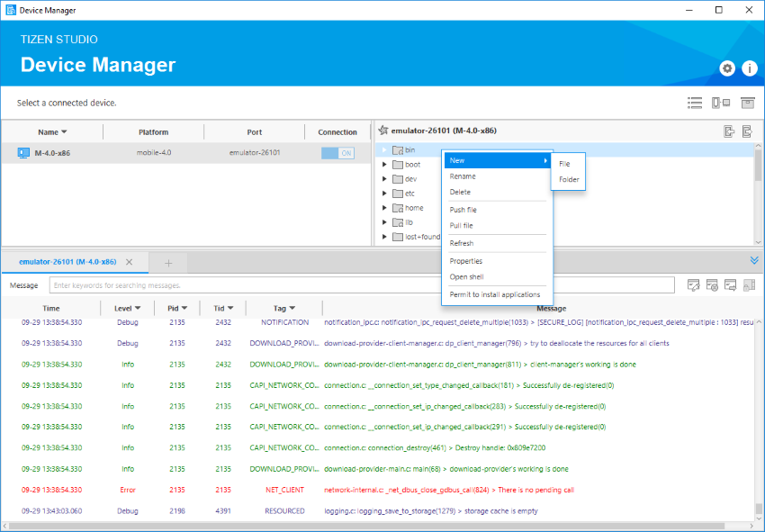Viewport: 765px width, 532px height.
Task: Open the Device Manager settings gear
Action: pyautogui.click(x=728, y=68)
